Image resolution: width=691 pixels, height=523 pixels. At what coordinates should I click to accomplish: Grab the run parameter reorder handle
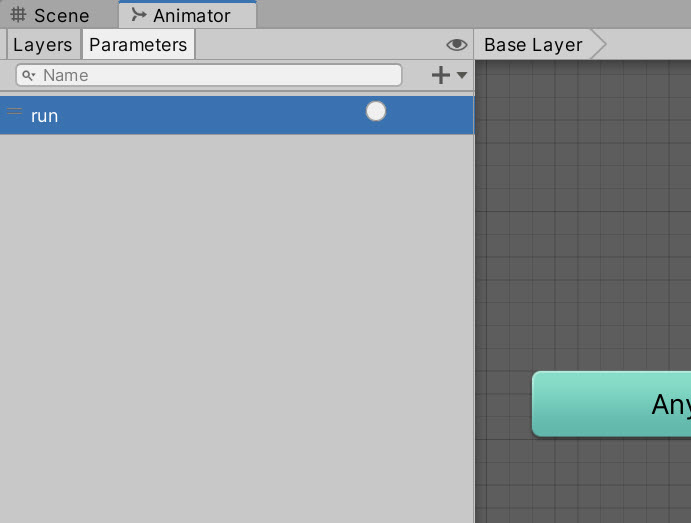point(15,111)
